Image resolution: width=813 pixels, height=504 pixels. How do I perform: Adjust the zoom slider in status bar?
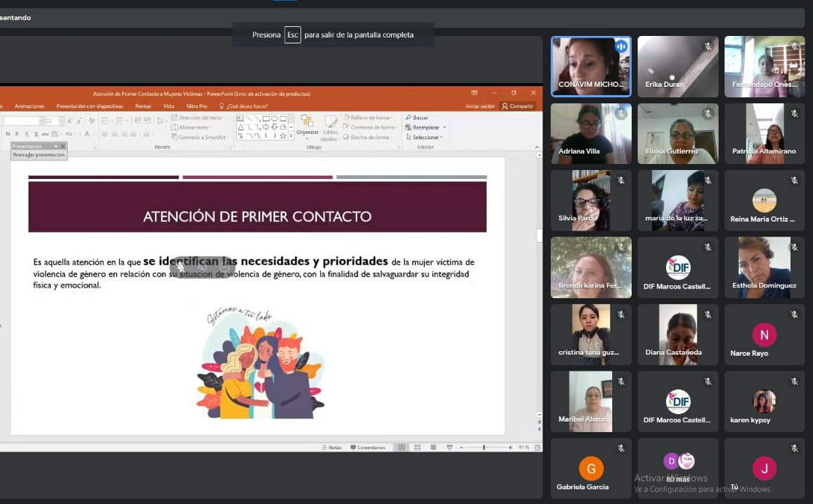point(484,447)
